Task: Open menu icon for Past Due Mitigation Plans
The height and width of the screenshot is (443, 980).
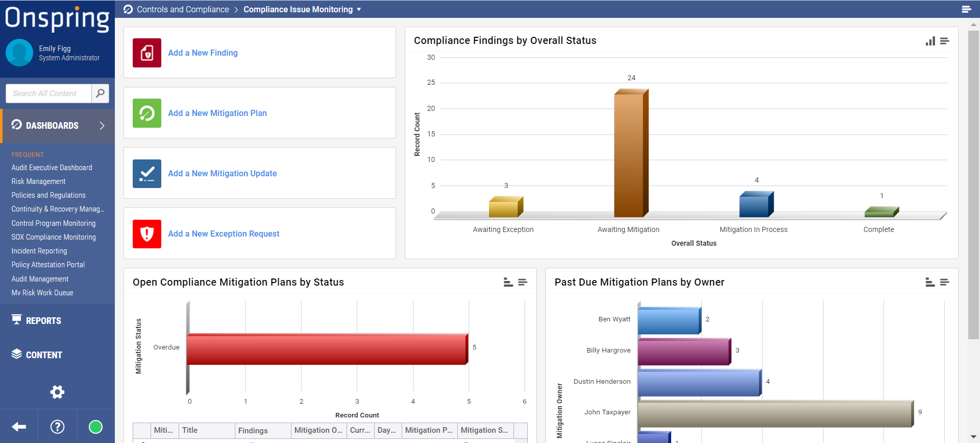Action: tap(945, 282)
